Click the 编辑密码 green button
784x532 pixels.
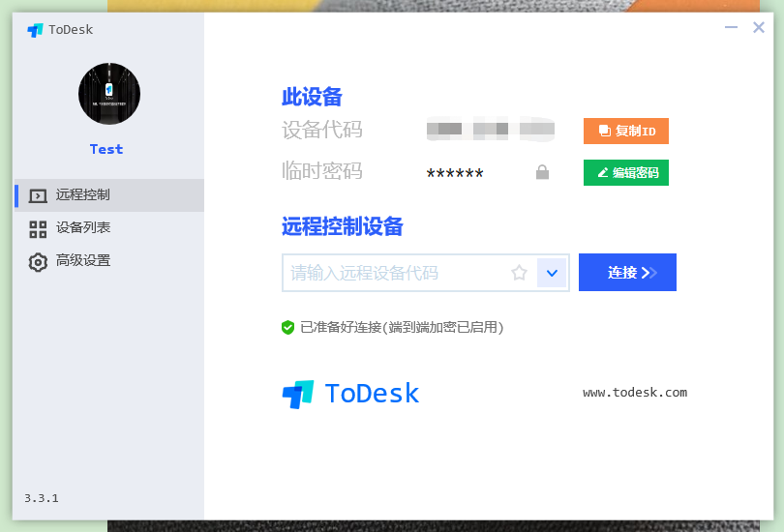626,172
